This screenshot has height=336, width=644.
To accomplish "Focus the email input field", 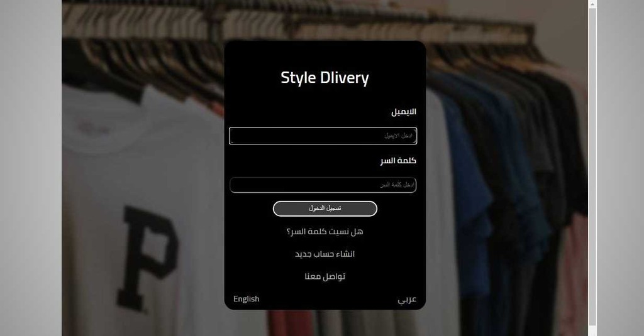I will [323, 136].
